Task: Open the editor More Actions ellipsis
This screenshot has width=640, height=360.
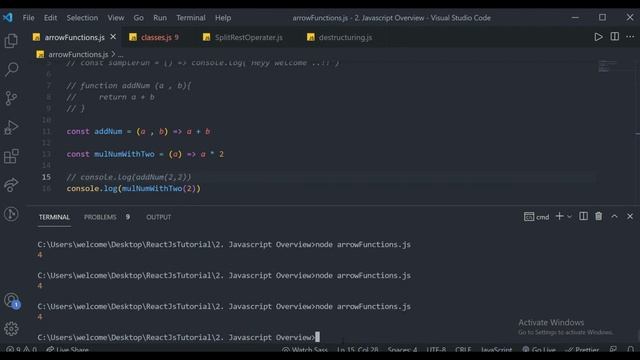Action: [630, 37]
